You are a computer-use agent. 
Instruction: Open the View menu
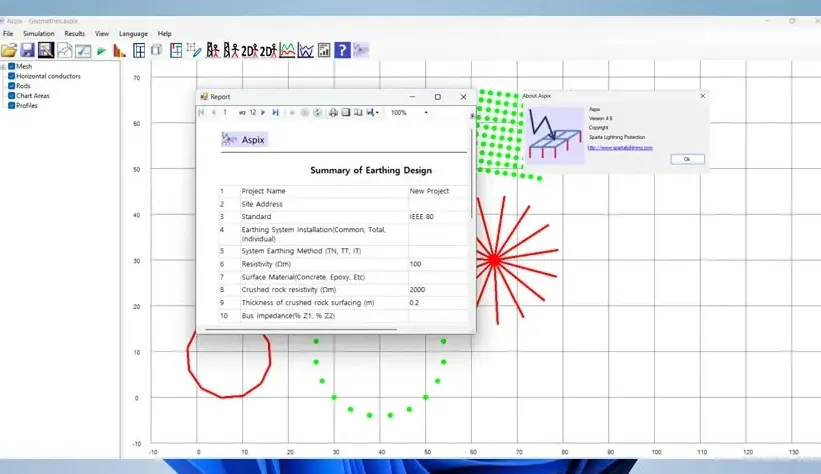pos(102,34)
